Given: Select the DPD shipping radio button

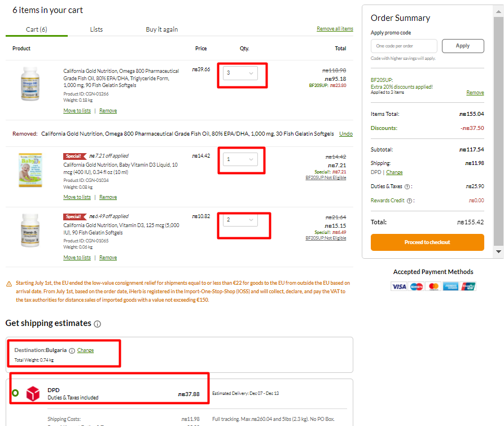Looking at the screenshot, I should coord(15,393).
